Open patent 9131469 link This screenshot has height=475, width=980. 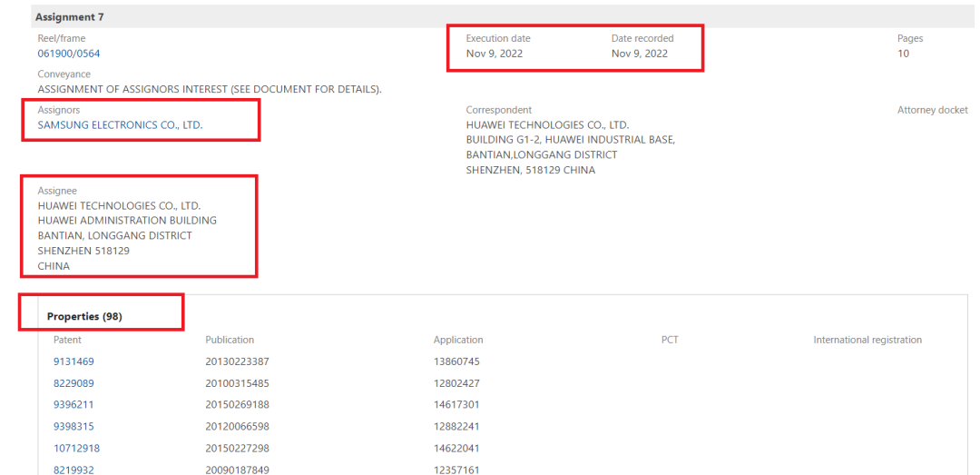73,361
